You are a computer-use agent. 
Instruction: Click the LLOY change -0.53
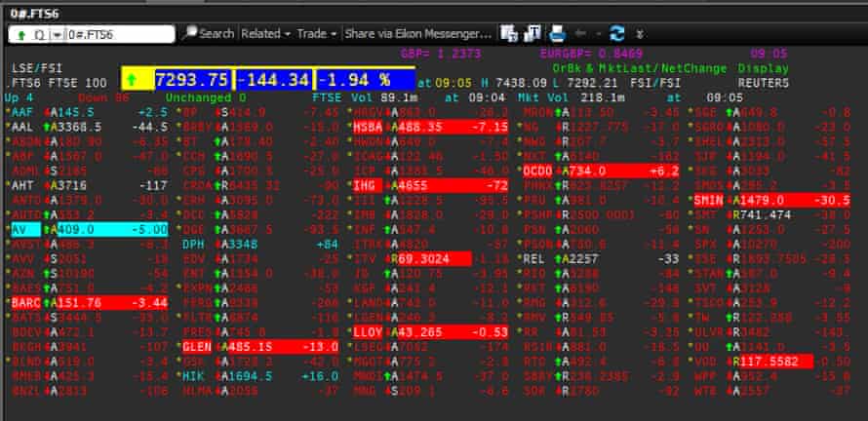(490, 331)
